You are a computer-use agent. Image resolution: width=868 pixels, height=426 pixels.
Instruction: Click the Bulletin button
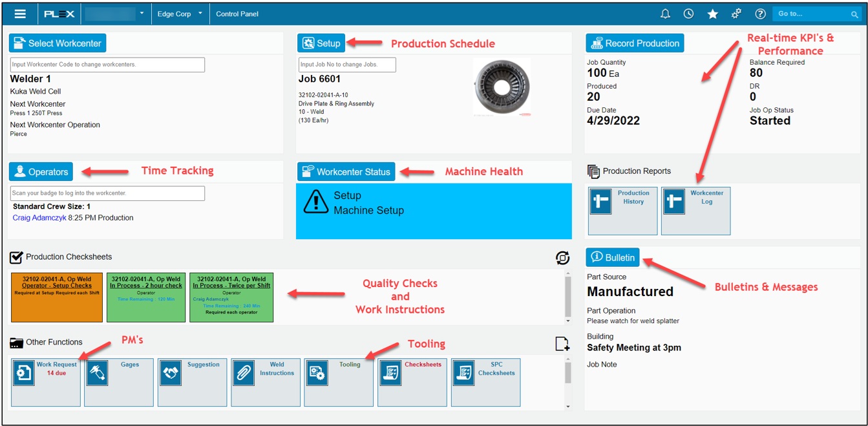[x=613, y=257]
